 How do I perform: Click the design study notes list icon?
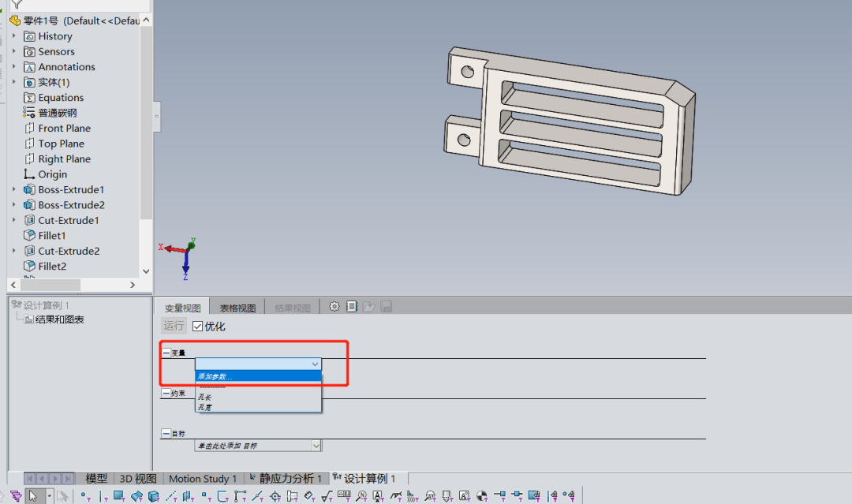tap(352, 307)
